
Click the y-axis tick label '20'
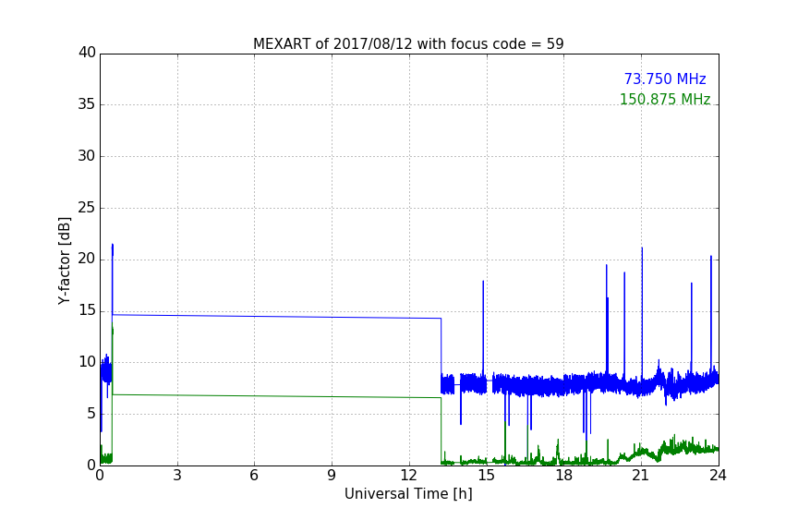click(x=87, y=259)
